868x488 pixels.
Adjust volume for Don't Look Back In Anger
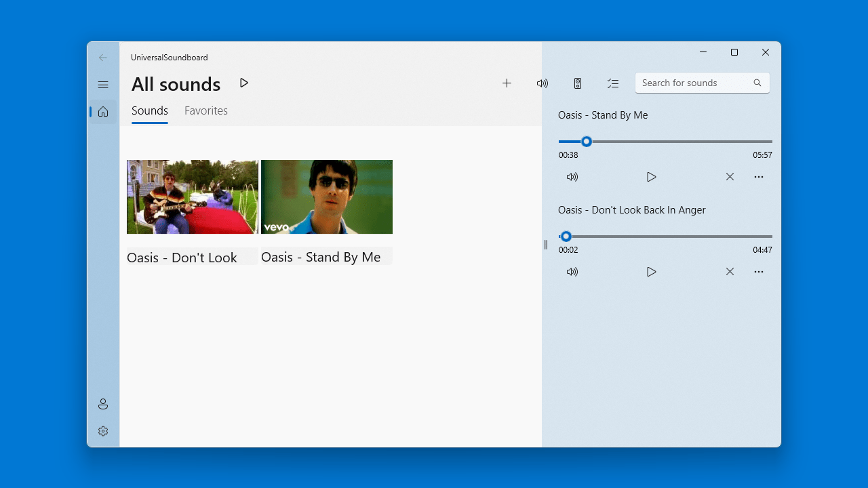[x=572, y=272]
